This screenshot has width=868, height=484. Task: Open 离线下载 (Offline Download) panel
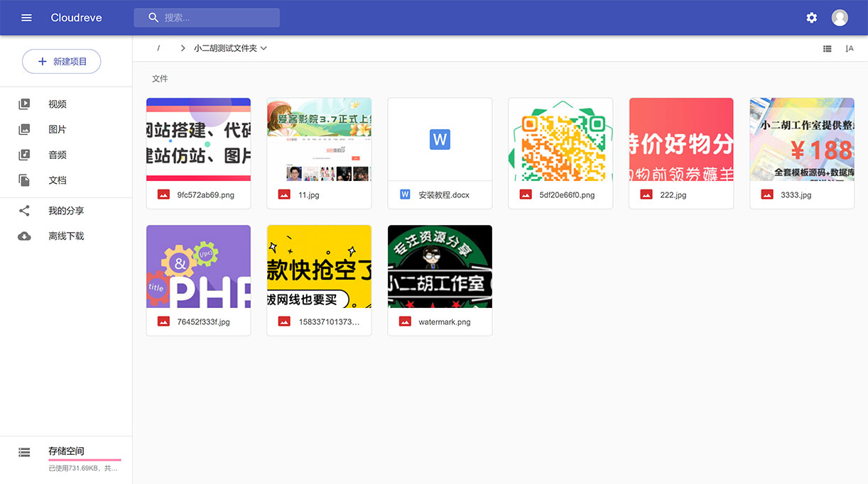(58, 236)
